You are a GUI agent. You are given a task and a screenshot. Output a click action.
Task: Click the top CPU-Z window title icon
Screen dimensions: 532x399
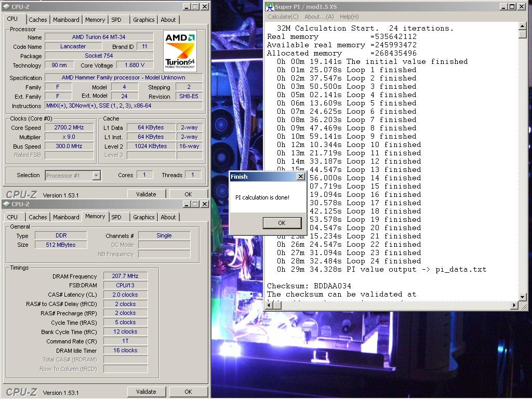pos(6,6)
